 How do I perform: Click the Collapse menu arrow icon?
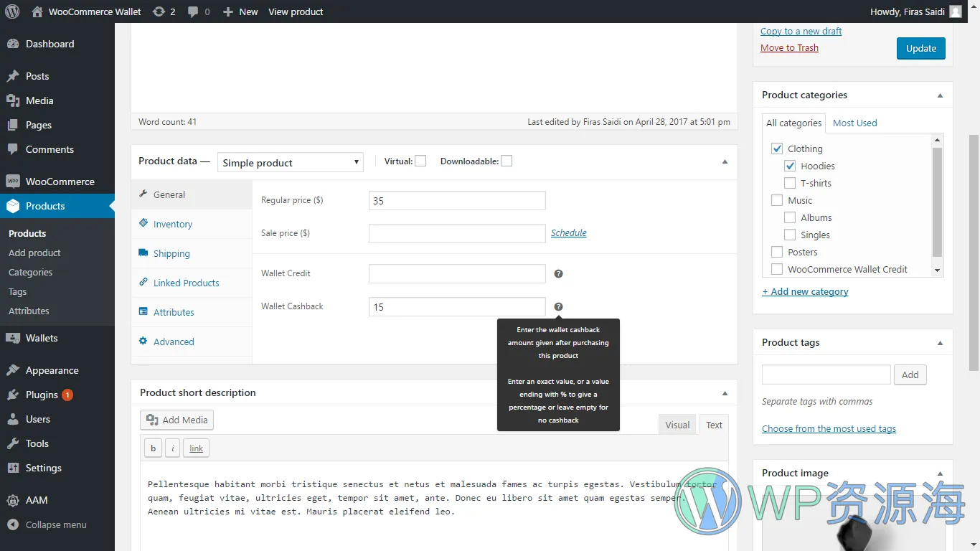(13, 524)
